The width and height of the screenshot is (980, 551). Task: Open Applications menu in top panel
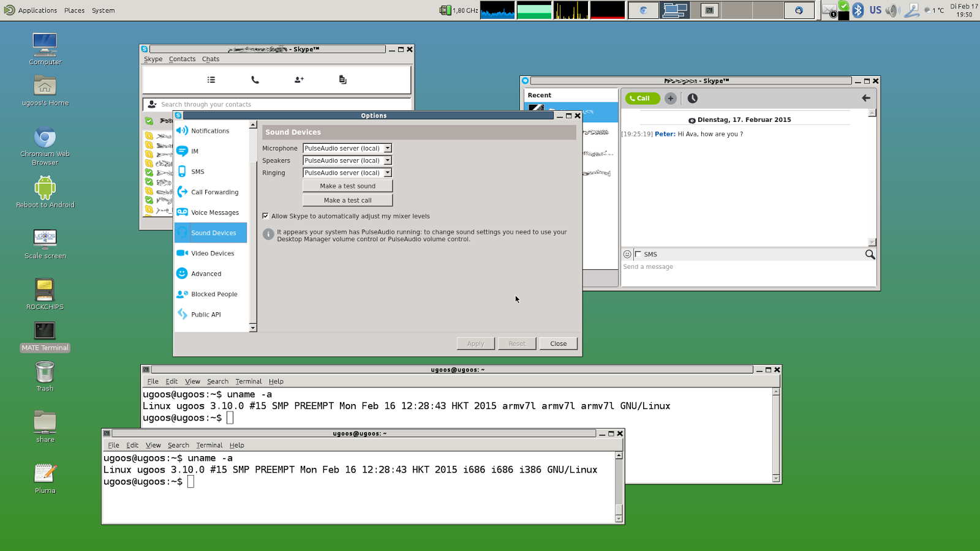37,10
